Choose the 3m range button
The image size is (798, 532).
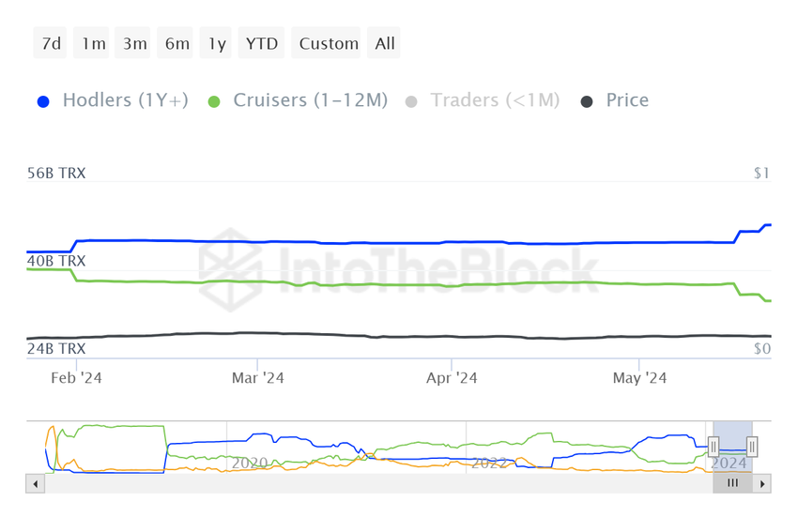(135, 43)
